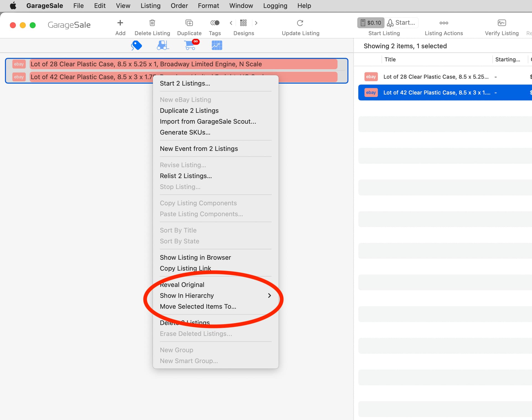
Task: Choose Start 2 Listings... from context menu
Action: point(216,83)
